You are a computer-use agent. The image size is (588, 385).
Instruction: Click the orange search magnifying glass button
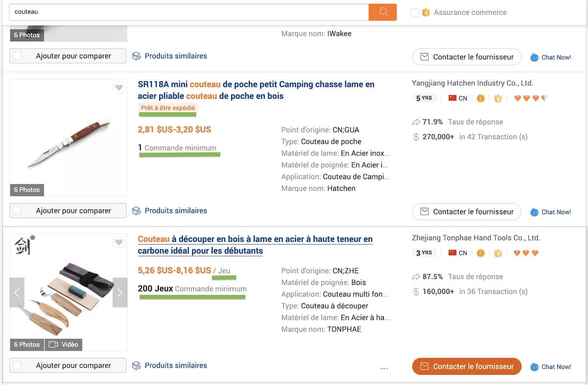coord(383,12)
